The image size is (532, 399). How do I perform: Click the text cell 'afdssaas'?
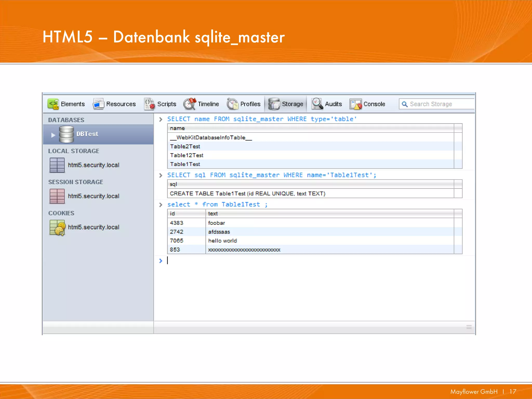coord(330,232)
